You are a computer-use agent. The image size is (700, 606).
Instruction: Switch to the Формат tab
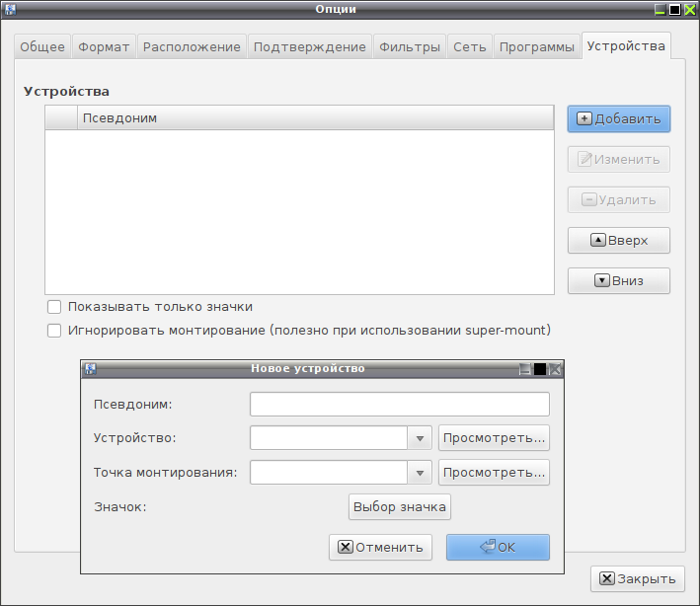(104, 46)
